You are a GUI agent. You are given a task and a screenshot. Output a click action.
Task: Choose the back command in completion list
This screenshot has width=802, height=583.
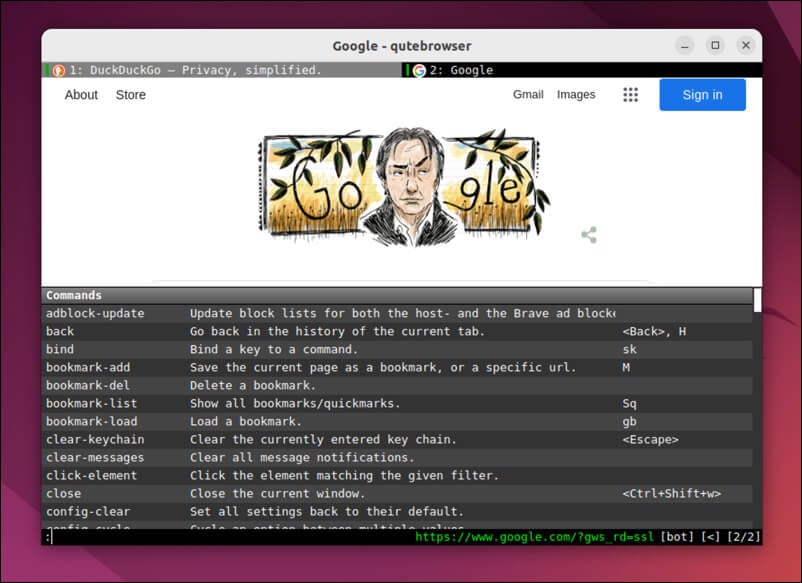pos(60,332)
